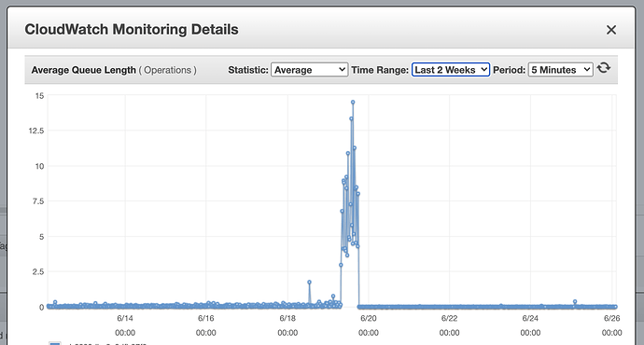The width and height of the screenshot is (644, 345).
Task: Click the 6/18 date label on axis
Action: 287,318
